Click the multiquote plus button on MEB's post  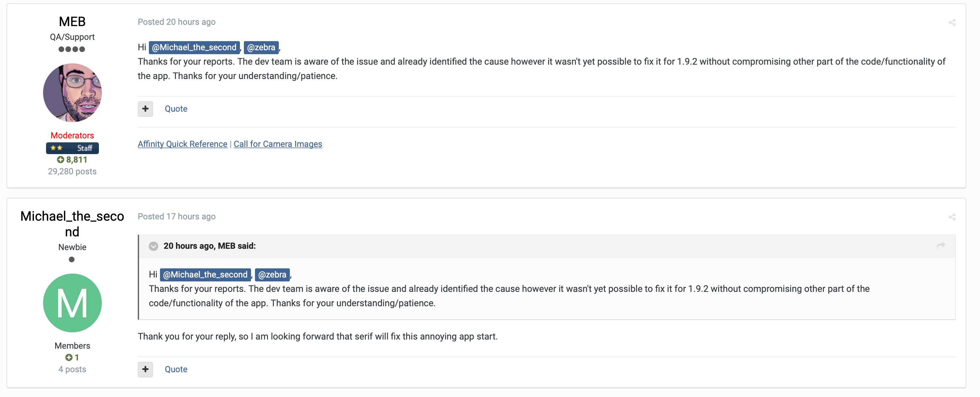145,109
